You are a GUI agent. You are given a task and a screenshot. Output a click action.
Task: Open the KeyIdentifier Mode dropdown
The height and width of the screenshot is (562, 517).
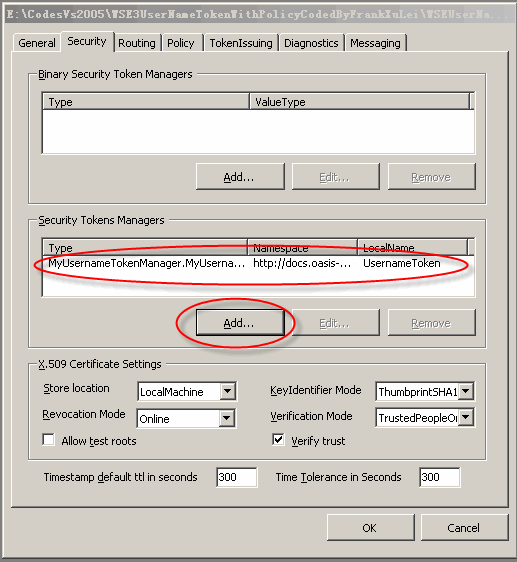[466, 391]
